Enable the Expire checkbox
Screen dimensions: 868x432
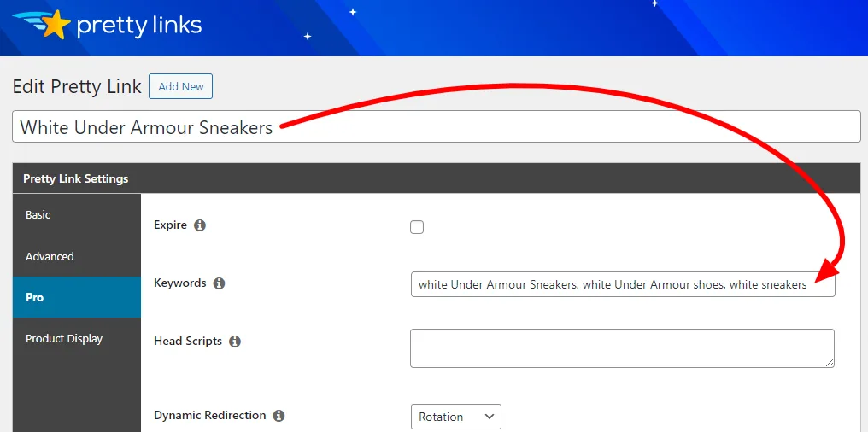point(417,227)
